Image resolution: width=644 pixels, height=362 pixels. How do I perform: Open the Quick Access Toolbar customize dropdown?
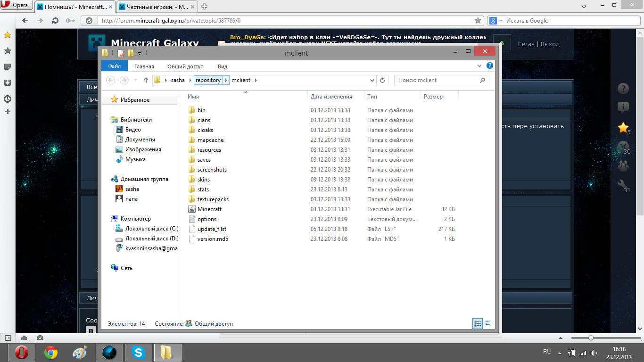tap(140, 54)
